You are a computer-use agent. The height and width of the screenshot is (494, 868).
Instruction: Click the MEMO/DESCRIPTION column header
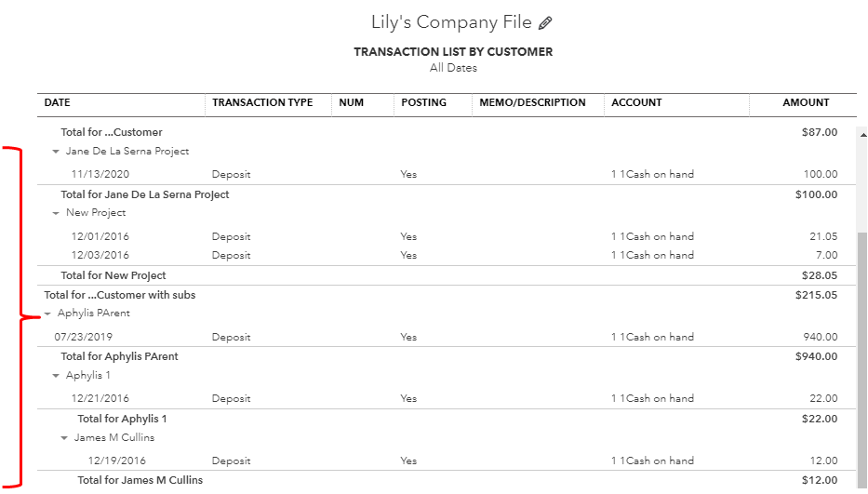(532, 102)
